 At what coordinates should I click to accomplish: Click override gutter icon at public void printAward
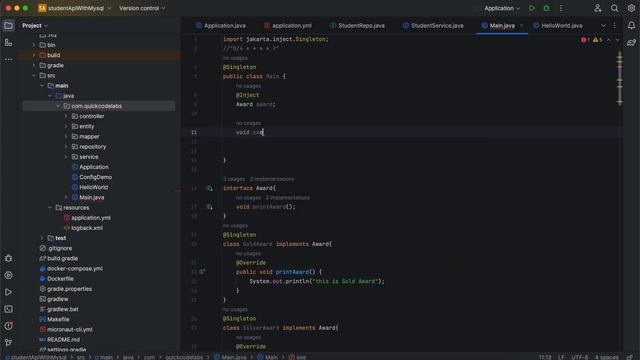[202, 272]
